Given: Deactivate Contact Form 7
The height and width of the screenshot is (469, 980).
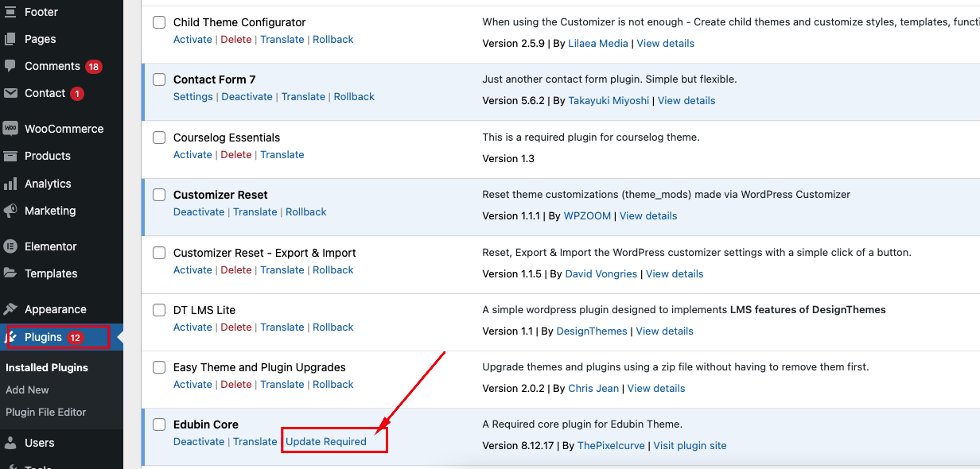Looking at the screenshot, I should click(x=247, y=96).
